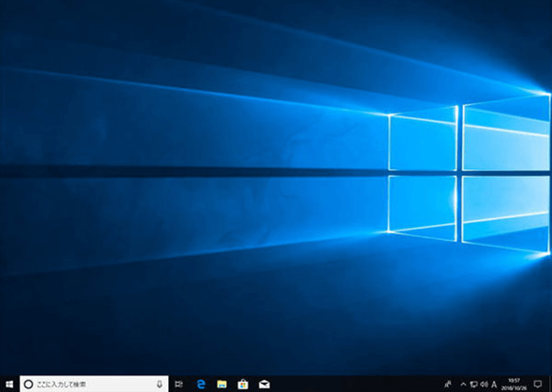
Task: Activate the microphone voice search icon
Action: click(159, 384)
